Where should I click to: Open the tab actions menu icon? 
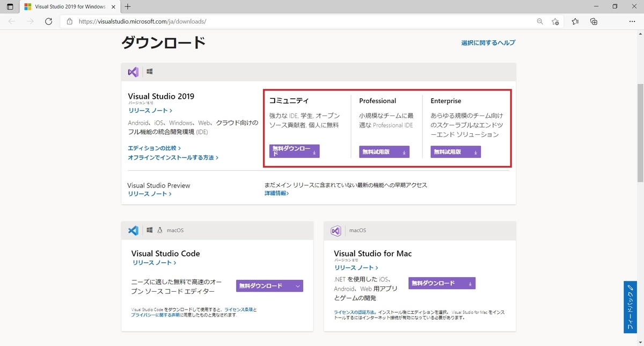(x=10, y=7)
